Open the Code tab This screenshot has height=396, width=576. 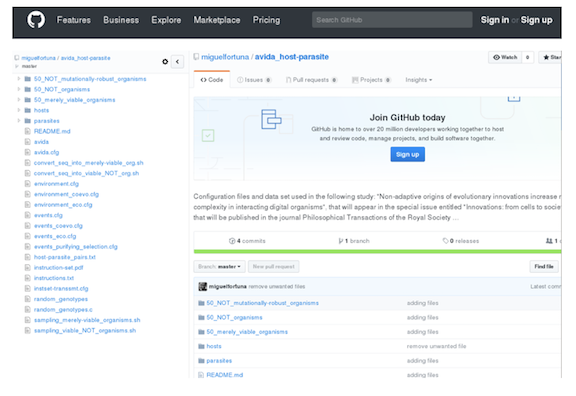212,80
